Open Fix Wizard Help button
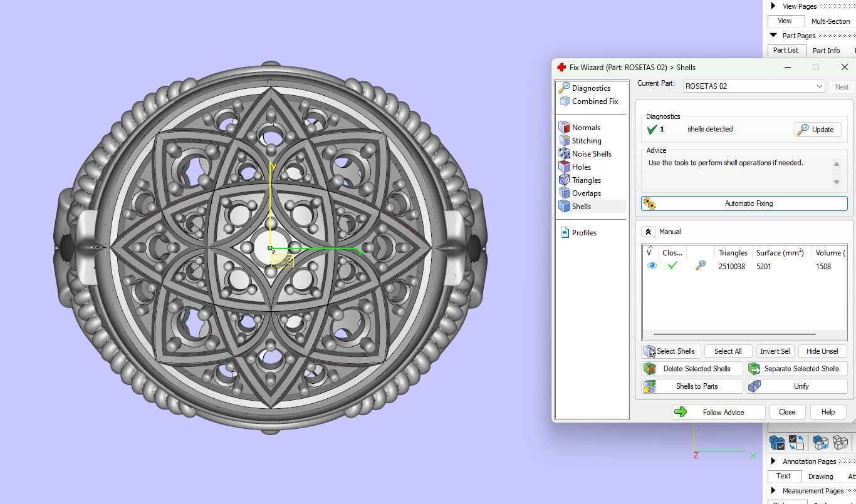This screenshot has height=504, width=856. [828, 412]
